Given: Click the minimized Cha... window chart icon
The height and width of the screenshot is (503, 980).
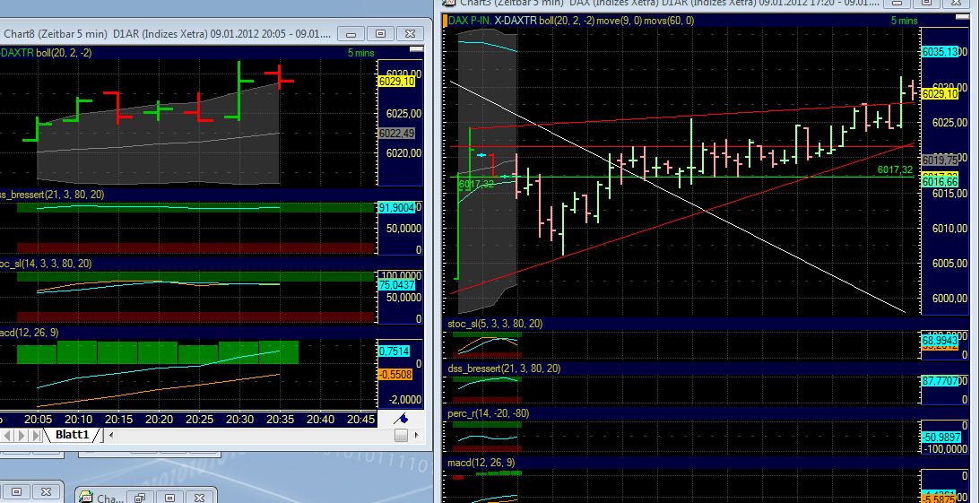Looking at the screenshot, I should tap(85, 498).
